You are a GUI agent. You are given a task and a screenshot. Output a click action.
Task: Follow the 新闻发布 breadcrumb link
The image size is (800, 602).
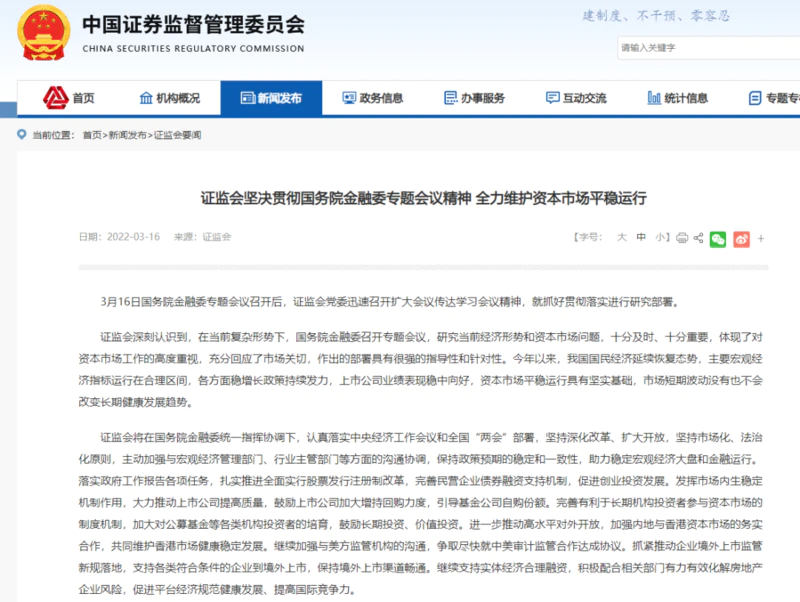click(x=128, y=135)
